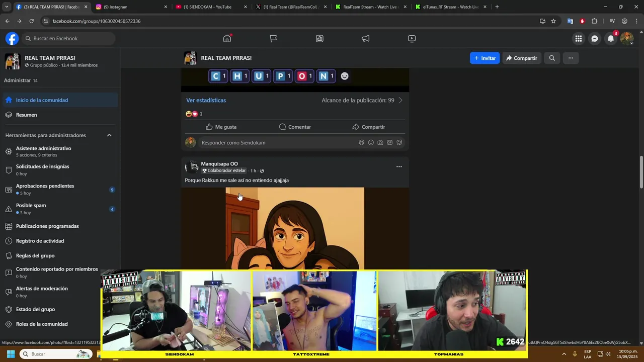Open Facebook menu grid icon
The width and height of the screenshot is (644, 362).
(579, 38)
